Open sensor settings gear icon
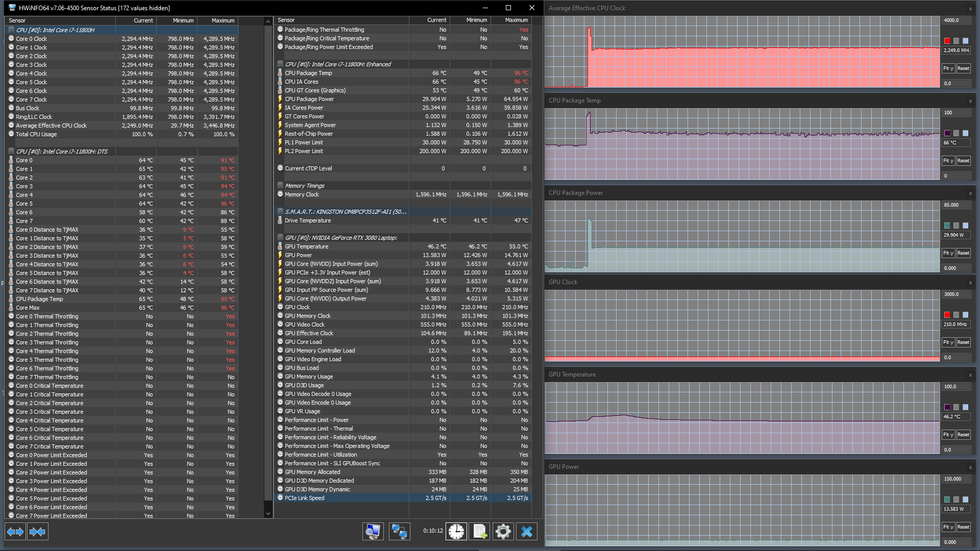This screenshot has width=980, height=551. click(503, 532)
